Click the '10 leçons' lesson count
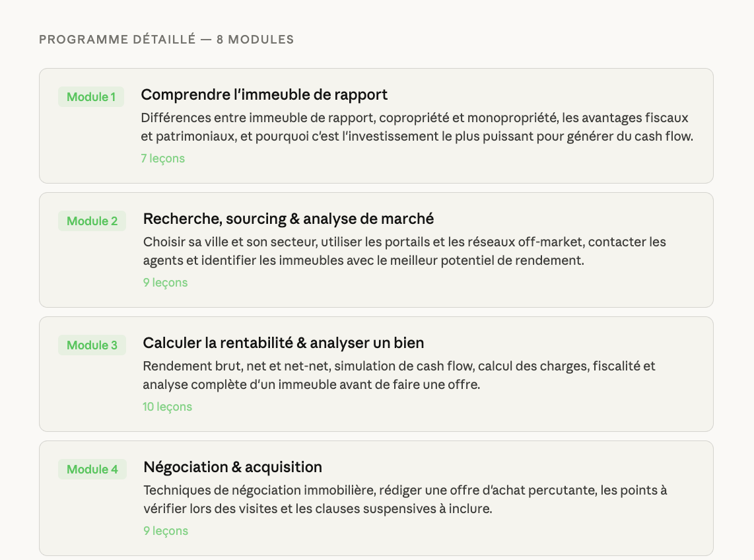This screenshot has height=560, width=754. [167, 407]
